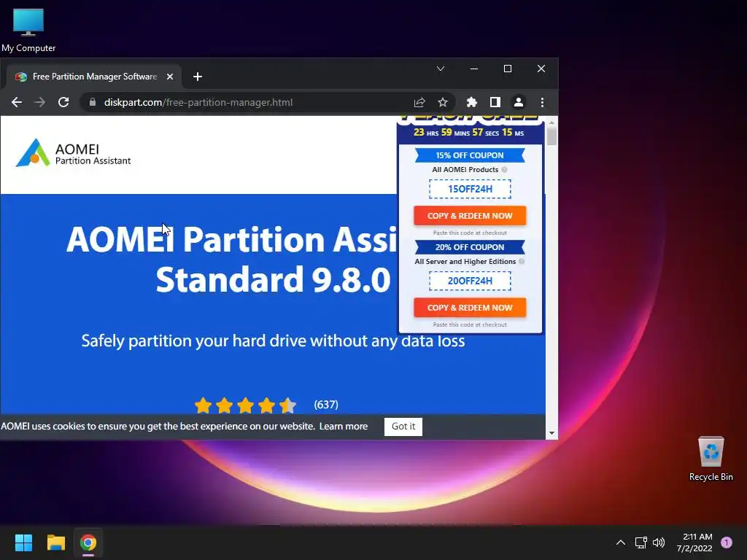Click the (637) review count
The image size is (747, 560).
coord(326,405)
